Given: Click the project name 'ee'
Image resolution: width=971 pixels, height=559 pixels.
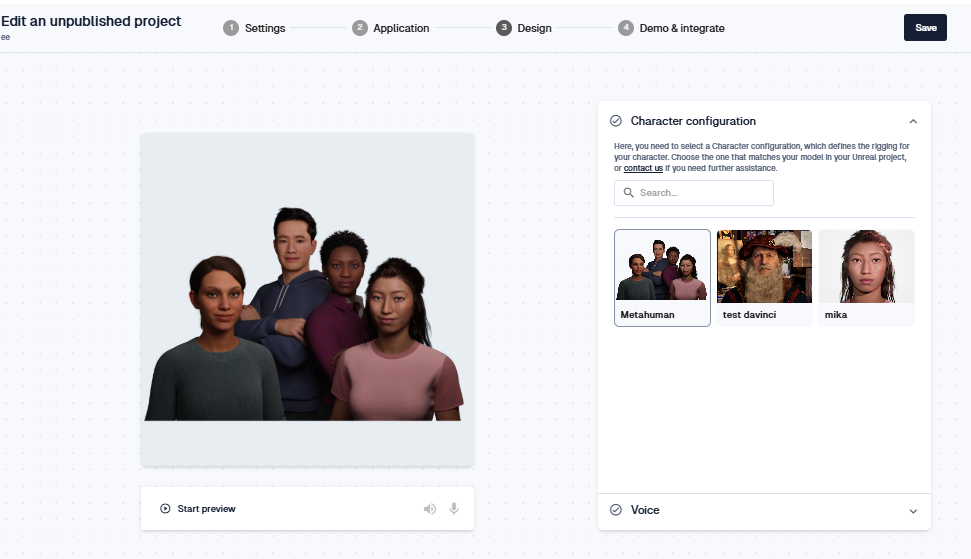Looking at the screenshot, I should coord(5,37).
